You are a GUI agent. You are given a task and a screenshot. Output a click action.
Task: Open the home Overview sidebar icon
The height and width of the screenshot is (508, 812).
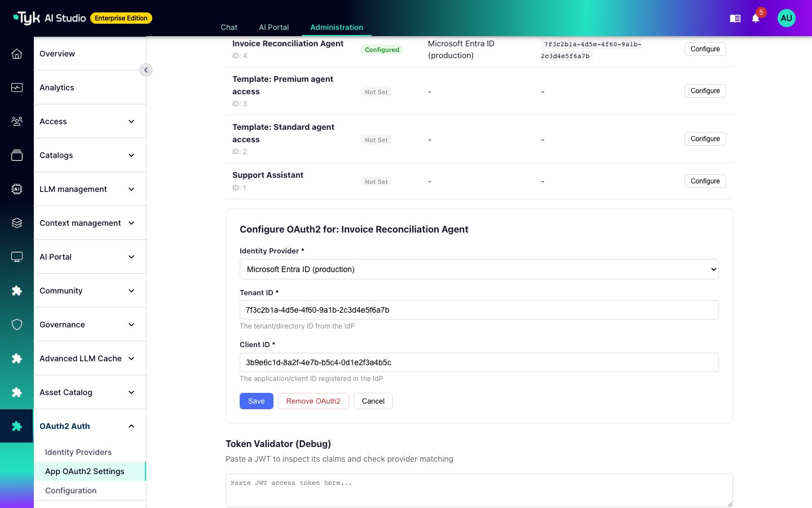click(17, 54)
